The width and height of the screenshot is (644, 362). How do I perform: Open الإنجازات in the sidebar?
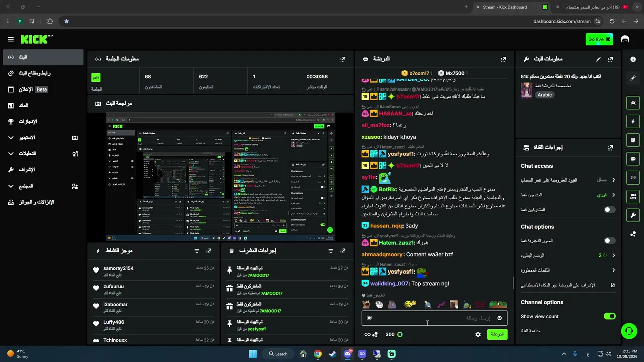point(43,121)
